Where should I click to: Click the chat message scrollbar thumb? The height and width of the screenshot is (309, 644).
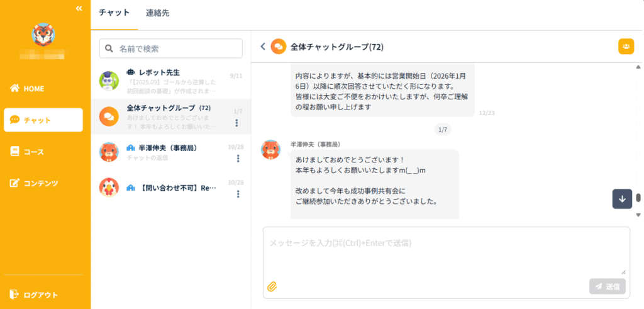point(638,198)
